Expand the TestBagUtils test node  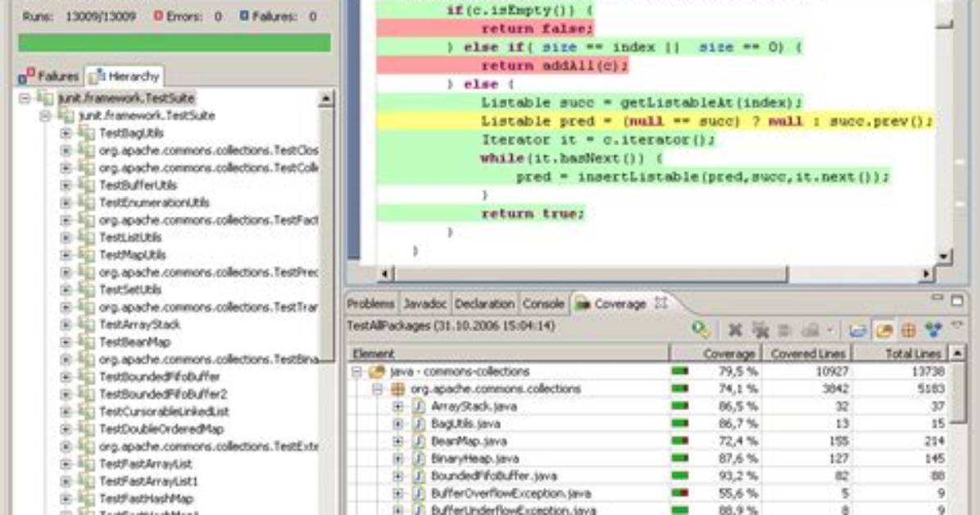coord(66,134)
